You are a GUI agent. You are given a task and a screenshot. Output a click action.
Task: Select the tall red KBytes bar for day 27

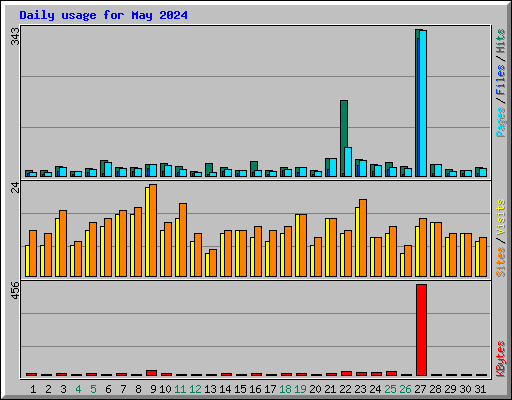(421, 330)
